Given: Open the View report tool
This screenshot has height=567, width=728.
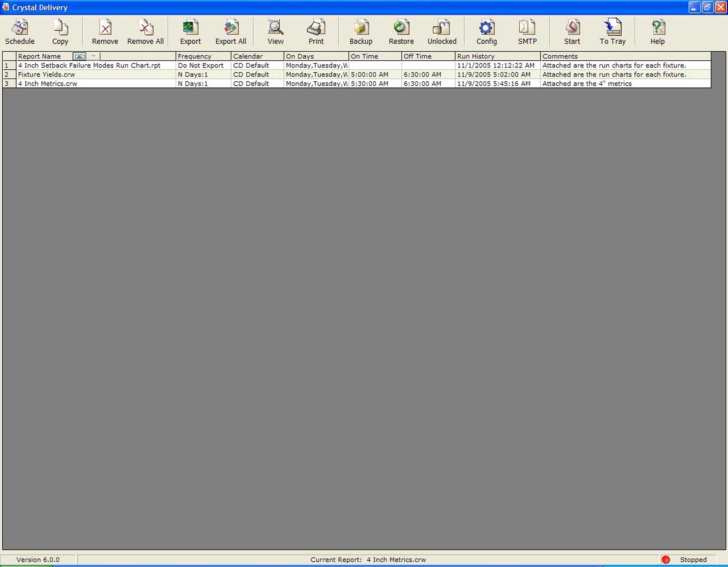Looking at the screenshot, I should click(275, 32).
